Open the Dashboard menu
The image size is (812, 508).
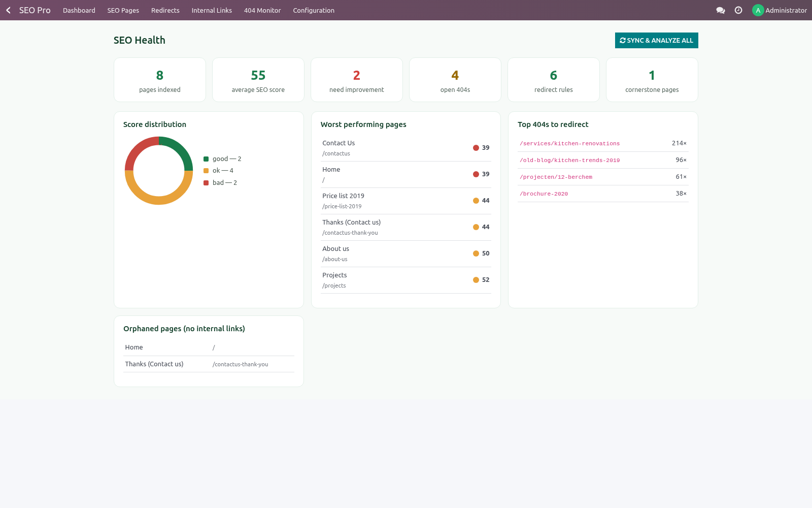pyautogui.click(x=79, y=10)
